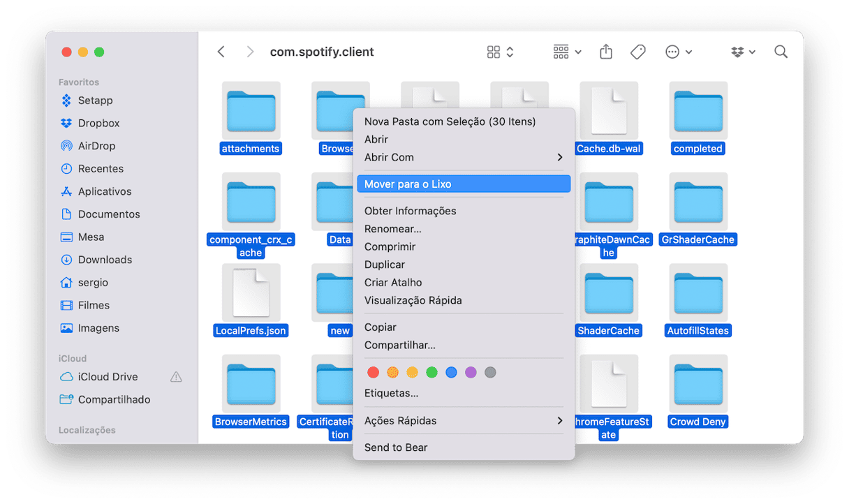
Task: Click the Localizações sidebar heading
Action: [87, 430]
